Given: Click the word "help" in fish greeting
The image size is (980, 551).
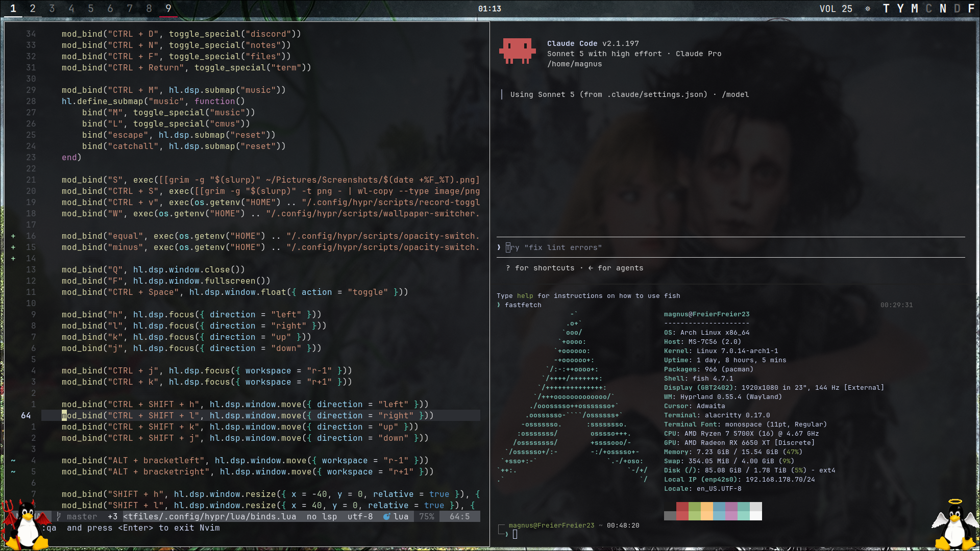Looking at the screenshot, I should pyautogui.click(x=525, y=296).
